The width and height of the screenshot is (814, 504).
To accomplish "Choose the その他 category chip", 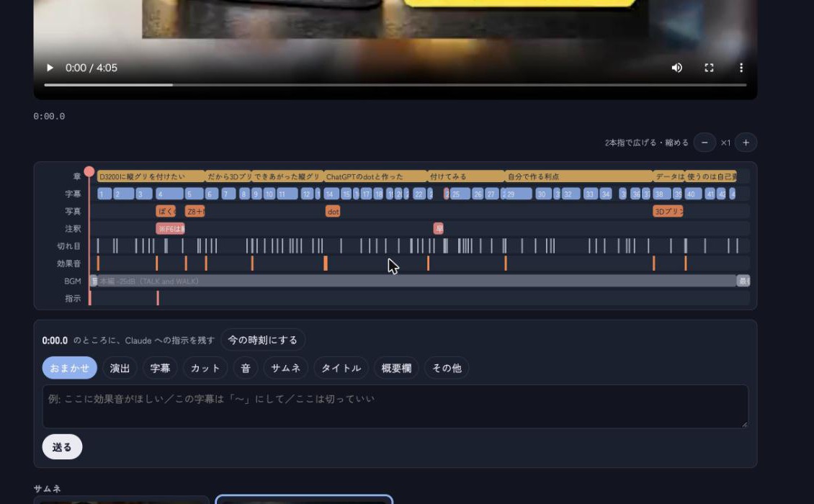I will click(x=447, y=368).
